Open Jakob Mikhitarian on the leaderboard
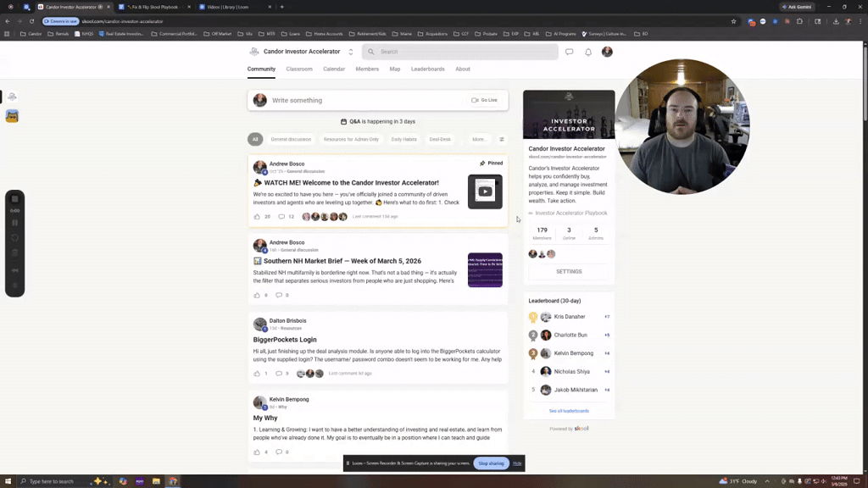The width and height of the screenshot is (868, 488). 576,390
